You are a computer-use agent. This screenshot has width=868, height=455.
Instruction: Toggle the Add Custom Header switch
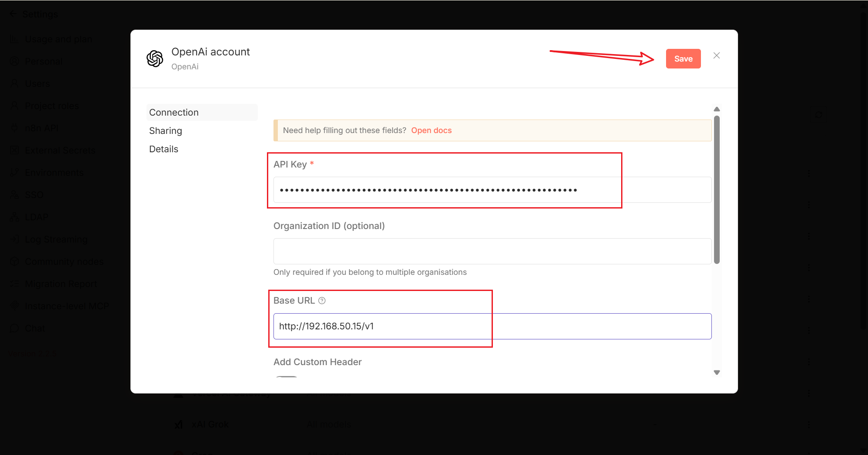click(x=287, y=376)
